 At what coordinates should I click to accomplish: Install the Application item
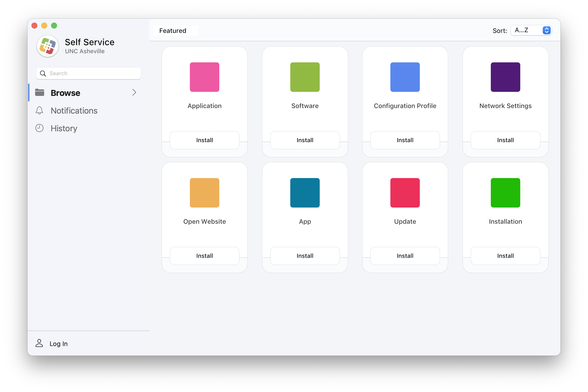205,140
